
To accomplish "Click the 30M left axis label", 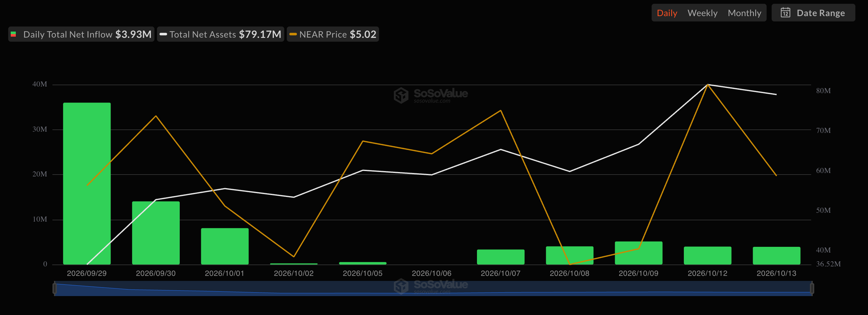I will (x=40, y=129).
